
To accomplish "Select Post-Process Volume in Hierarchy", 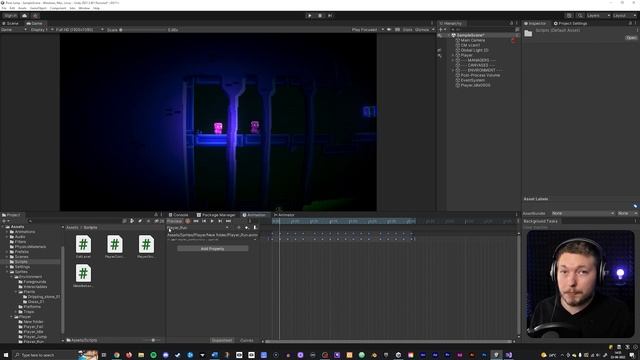I will pyautogui.click(x=480, y=76).
